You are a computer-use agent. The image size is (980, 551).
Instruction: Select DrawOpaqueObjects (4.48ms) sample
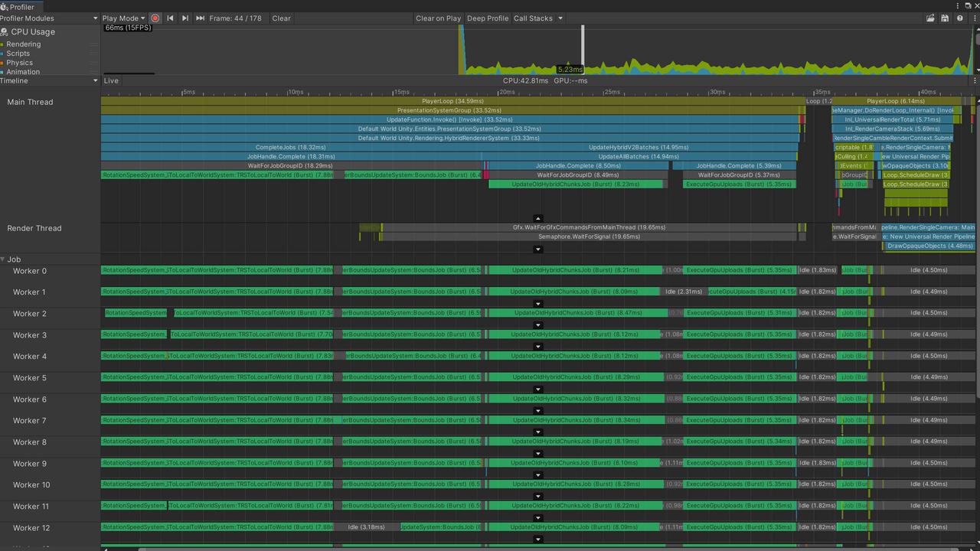click(x=929, y=246)
